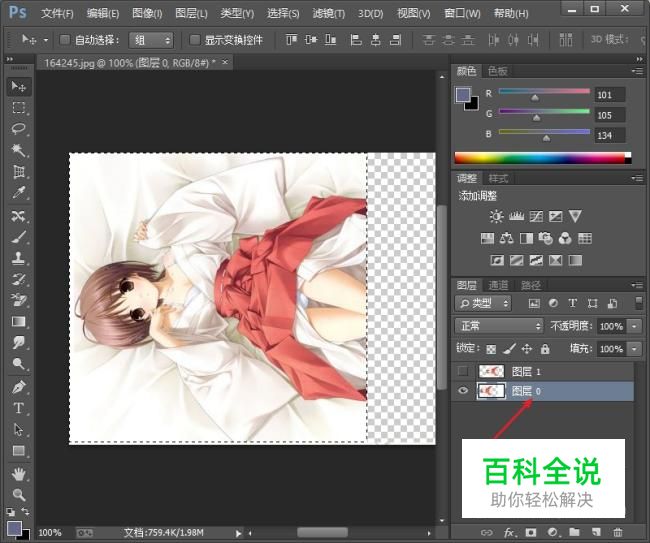Select the Brush tool
650x543 pixels.
[19, 237]
